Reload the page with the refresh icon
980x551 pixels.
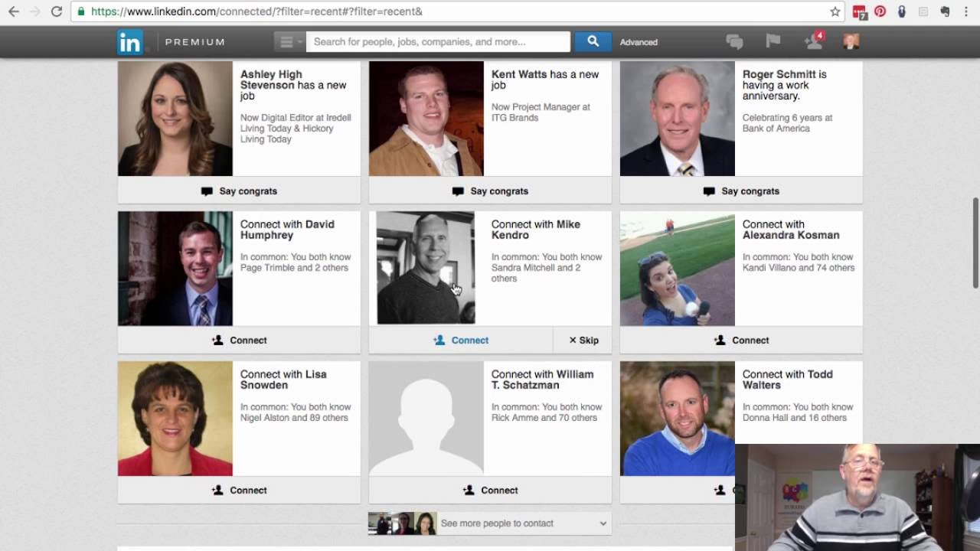point(56,11)
